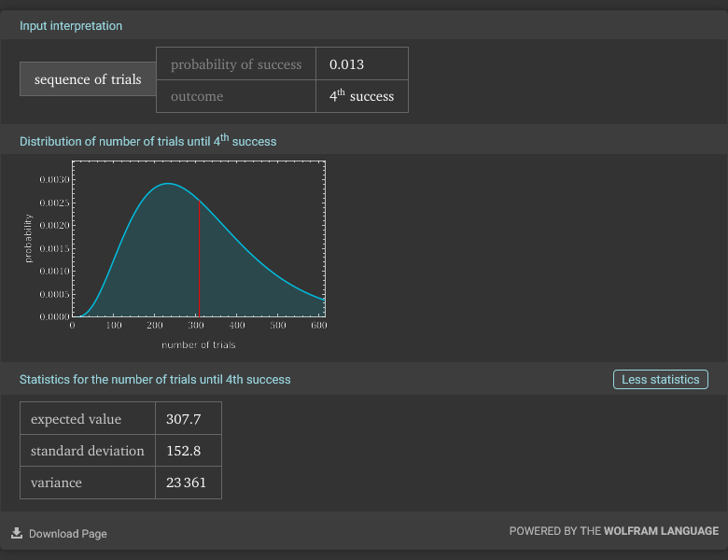
Task: Click the '4th success' outcome value
Action: pyautogui.click(x=362, y=95)
